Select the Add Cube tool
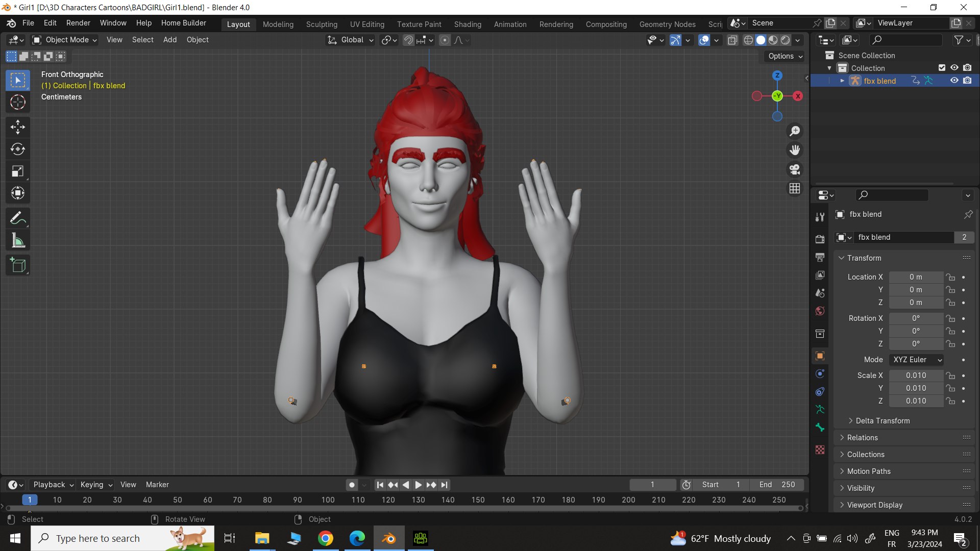This screenshot has height=551, width=980. point(18,265)
